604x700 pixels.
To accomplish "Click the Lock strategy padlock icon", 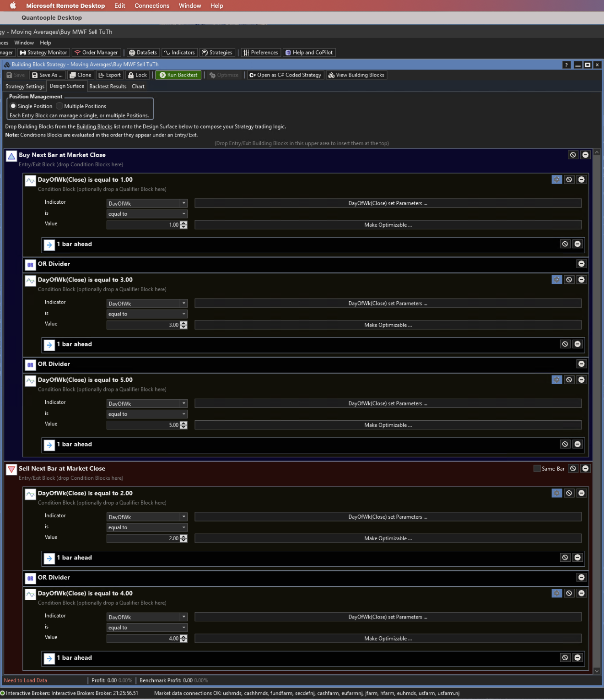I will tap(131, 75).
